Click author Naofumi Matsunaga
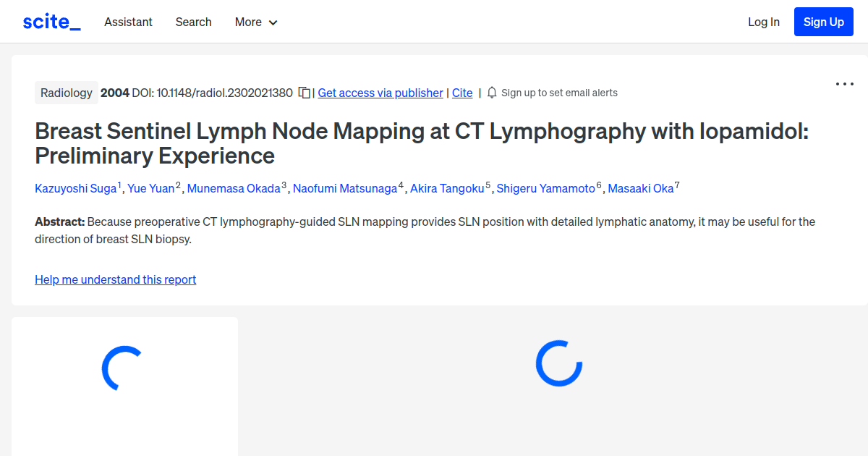This screenshot has height=456, width=868. [x=345, y=188]
